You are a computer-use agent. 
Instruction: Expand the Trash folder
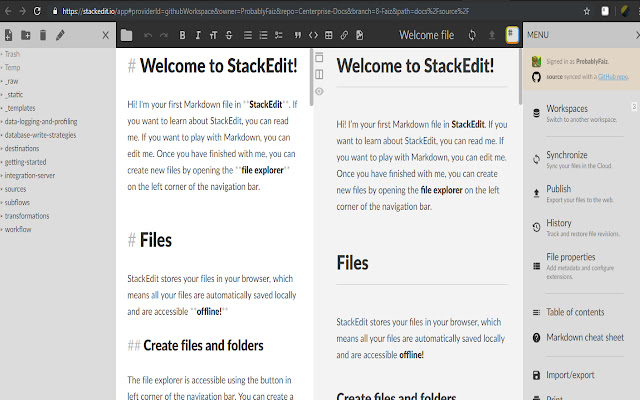coord(12,54)
